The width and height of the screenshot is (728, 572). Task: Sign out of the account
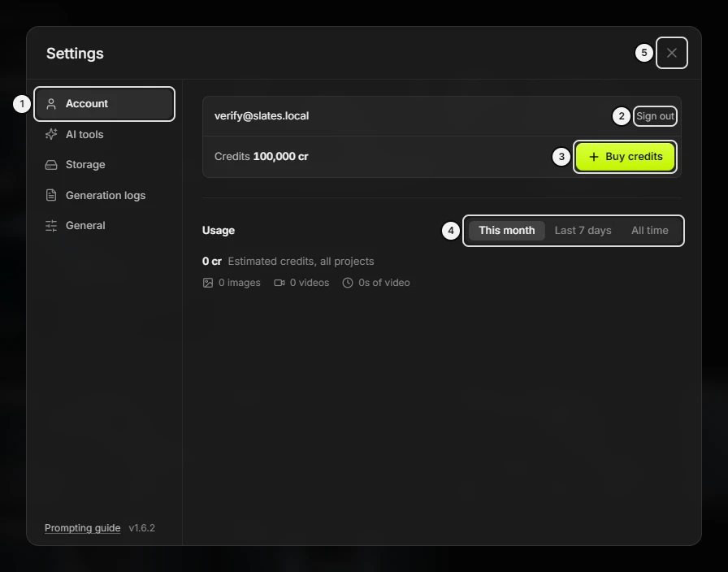point(655,116)
